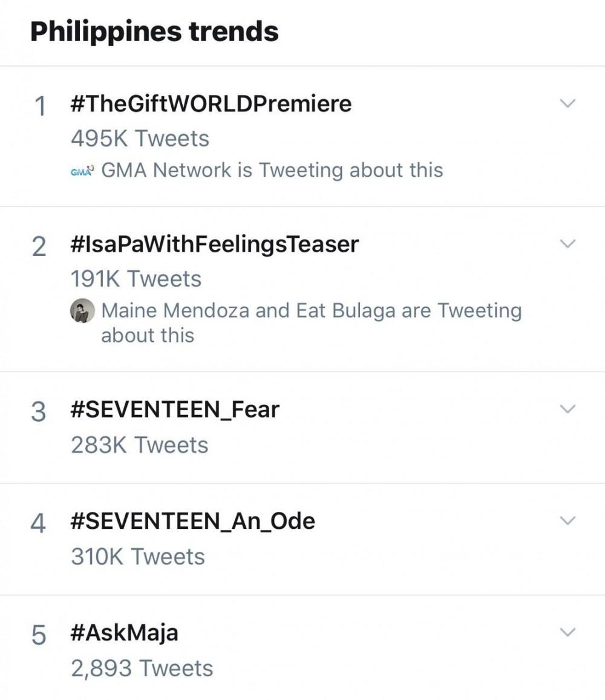605x700 pixels.
Task: Tap the #SEVENTEEN_Fear trending hashtag
Action: coord(175,410)
